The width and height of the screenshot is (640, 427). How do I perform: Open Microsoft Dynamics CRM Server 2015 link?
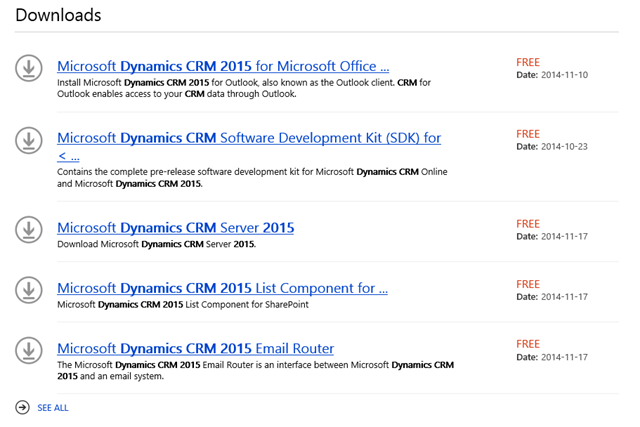coord(176,228)
